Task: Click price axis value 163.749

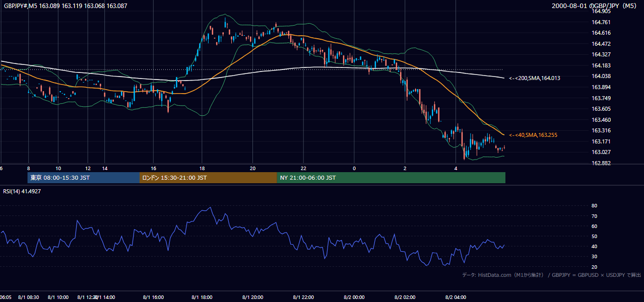Action: [602, 98]
